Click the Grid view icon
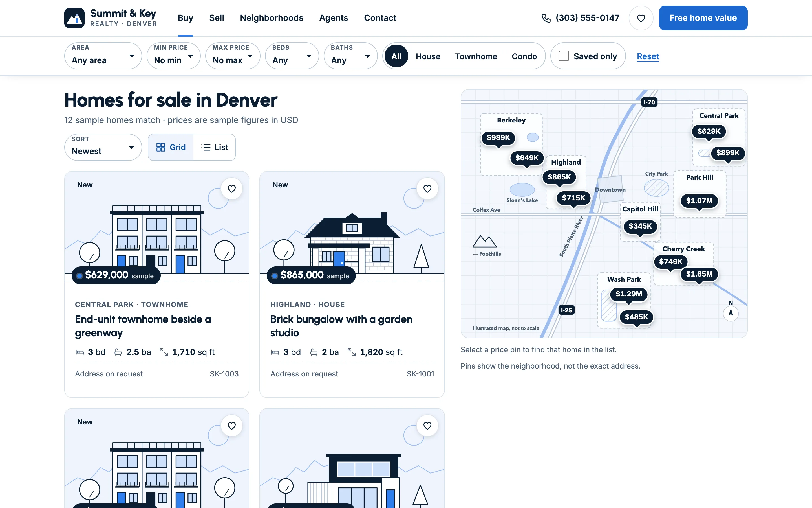Screen dimensions: 812x508 (161, 147)
